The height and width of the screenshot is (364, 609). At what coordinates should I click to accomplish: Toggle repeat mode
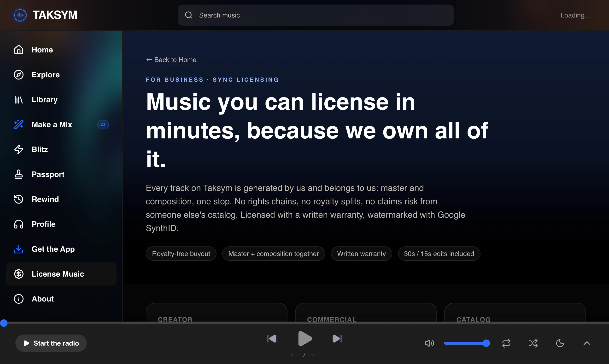[x=506, y=343]
